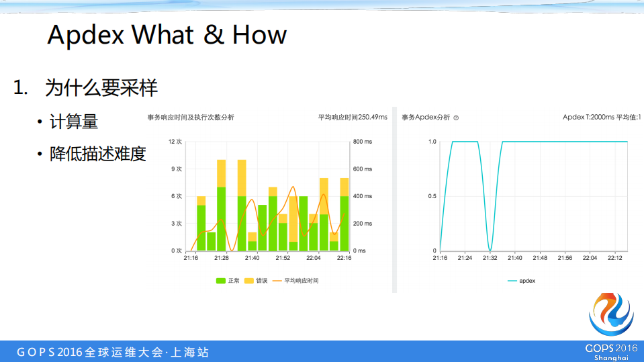
Task: Click the 21:28 tick on the bar chart
Action: click(x=221, y=258)
